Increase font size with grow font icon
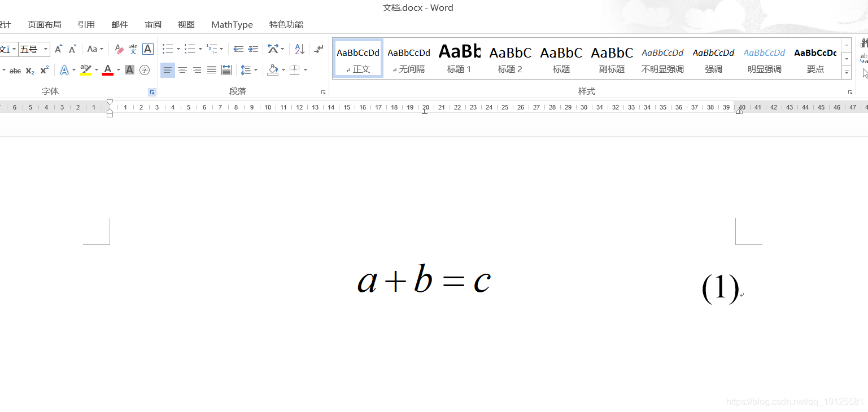 pos(58,49)
